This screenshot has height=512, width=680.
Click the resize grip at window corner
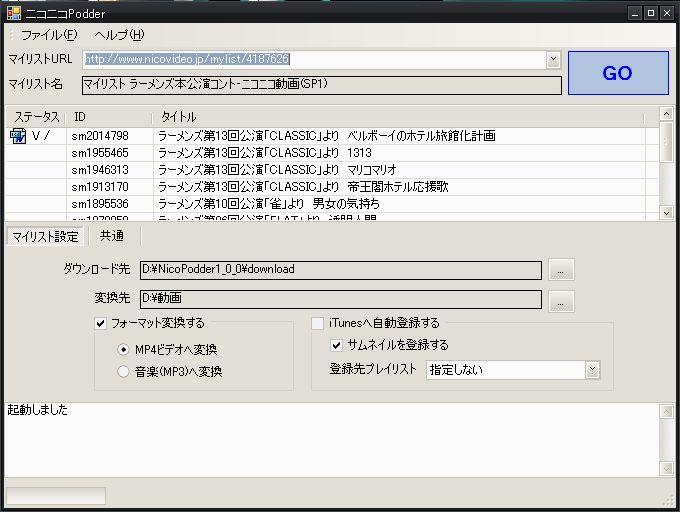pos(669,500)
